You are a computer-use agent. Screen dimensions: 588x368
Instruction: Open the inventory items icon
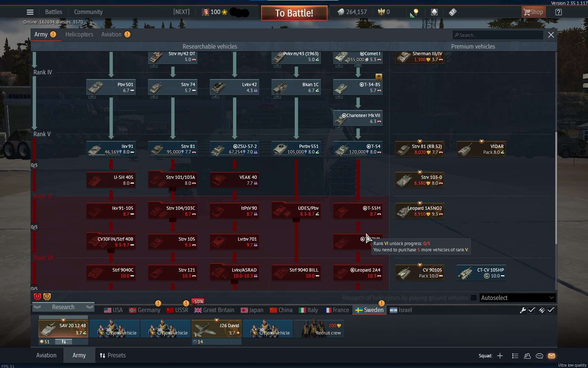click(x=434, y=12)
